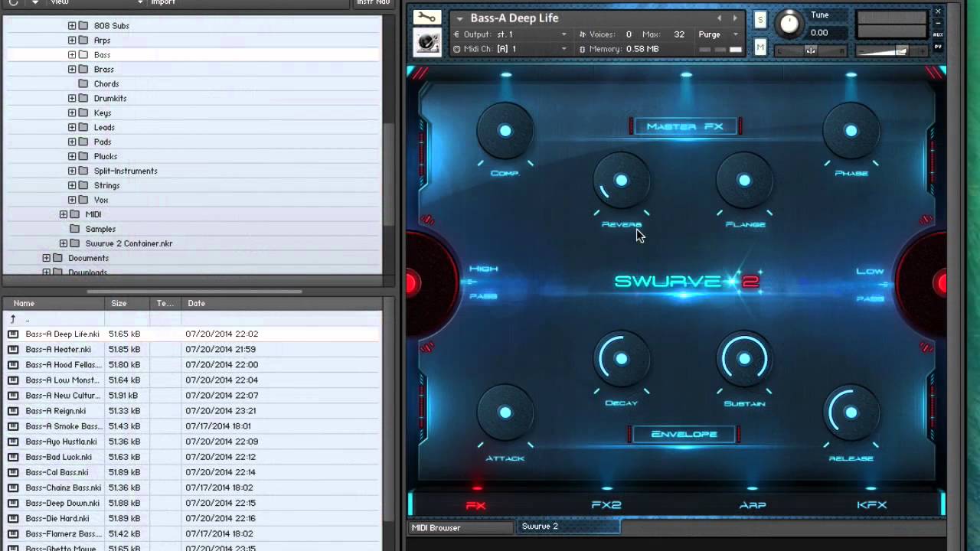Image resolution: width=980 pixels, height=551 pixels.
Task: Open the Midi Ch [A] 1 dropdown
Action: 510,49
